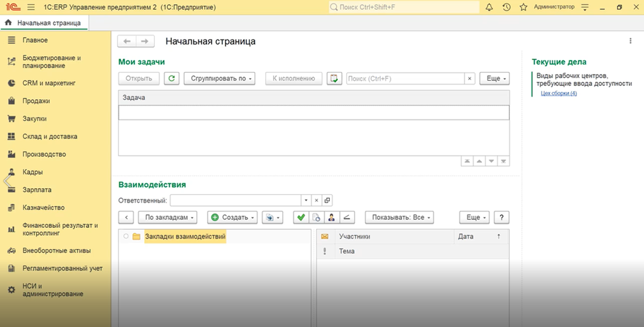Image resolution: width=644 pixels, height=327 pixels.
Task: Expand the По закладкам dropdown
Action: coord(167,217)
